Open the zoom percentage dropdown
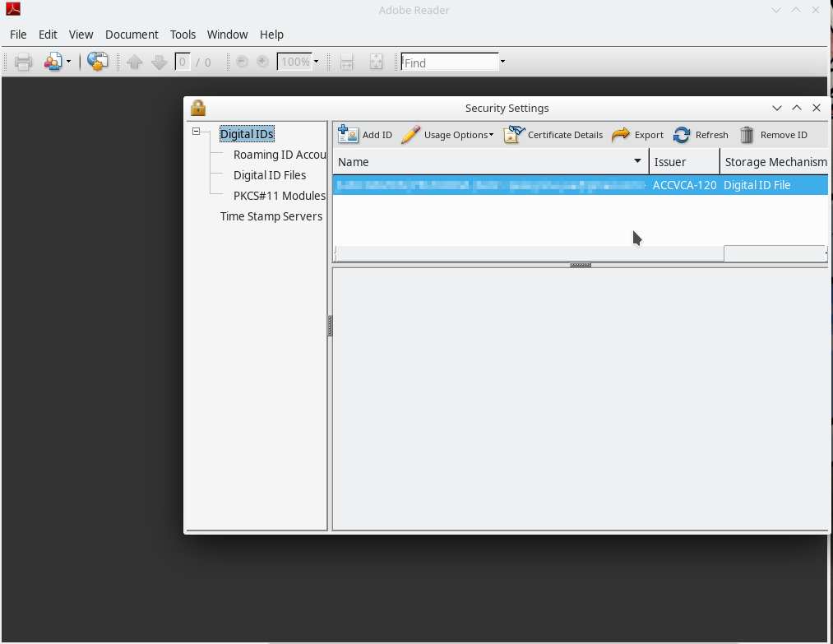 [316, 62]
